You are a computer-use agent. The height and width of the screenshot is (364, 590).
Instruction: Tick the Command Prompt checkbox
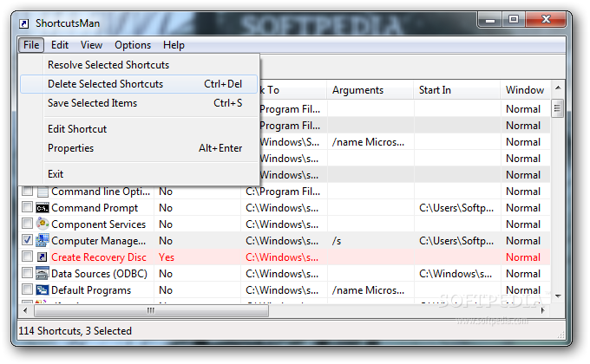(27, 207)
